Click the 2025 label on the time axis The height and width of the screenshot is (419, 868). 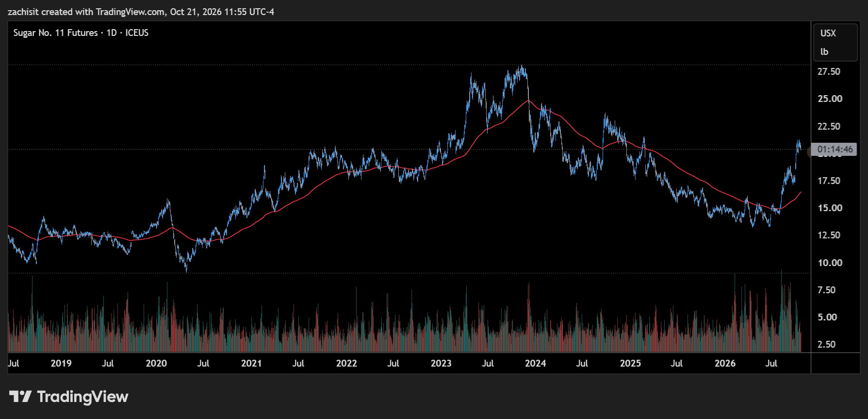pos(630,363)
